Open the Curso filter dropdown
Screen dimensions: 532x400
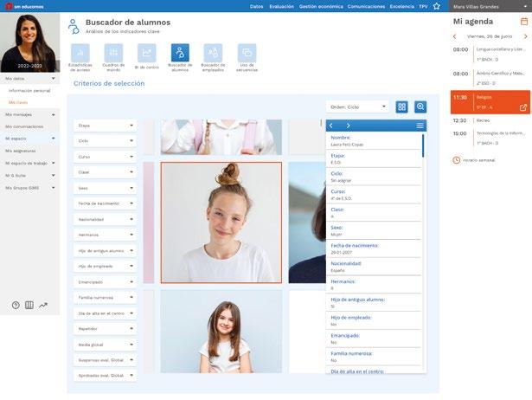pos(105,157)
